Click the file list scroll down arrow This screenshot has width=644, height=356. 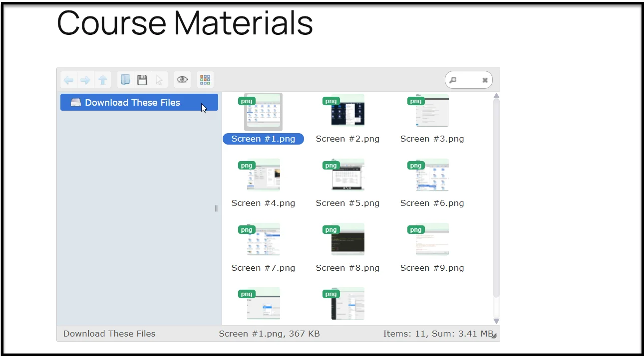pyautogui.click(x=496, y=321)
